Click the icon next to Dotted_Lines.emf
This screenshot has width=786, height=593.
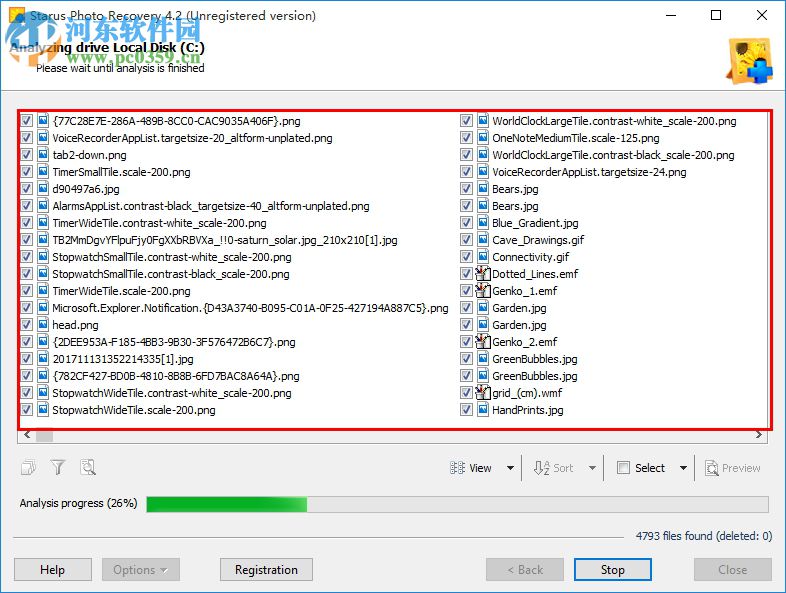click(x=483, y=274)
